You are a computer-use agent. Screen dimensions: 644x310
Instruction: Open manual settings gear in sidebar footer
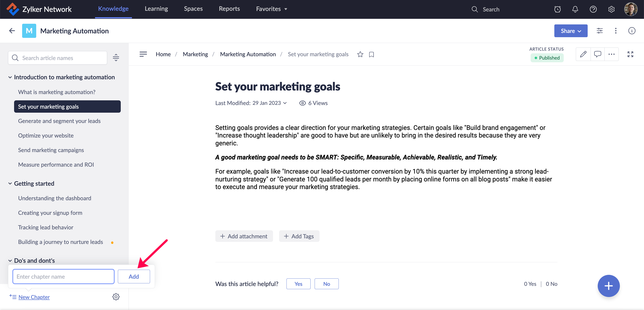116,297
